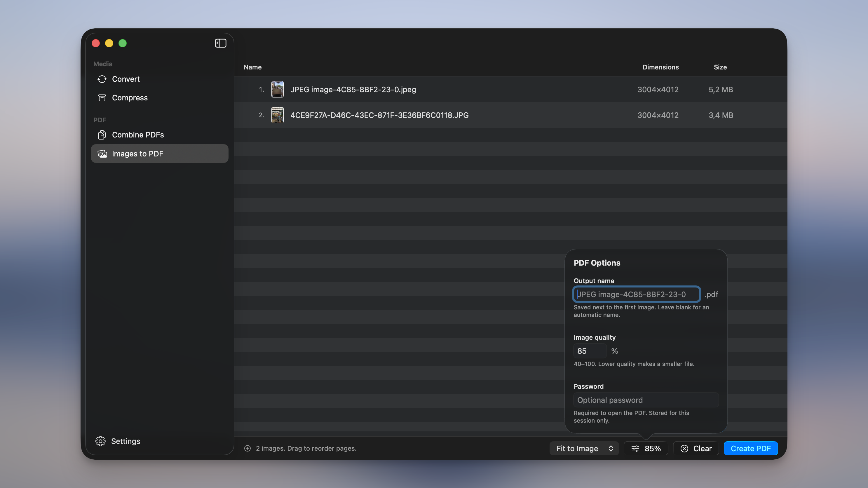868x488 pixels.
Task: Click the Image quality 85 field
Action: pos(590,351)
